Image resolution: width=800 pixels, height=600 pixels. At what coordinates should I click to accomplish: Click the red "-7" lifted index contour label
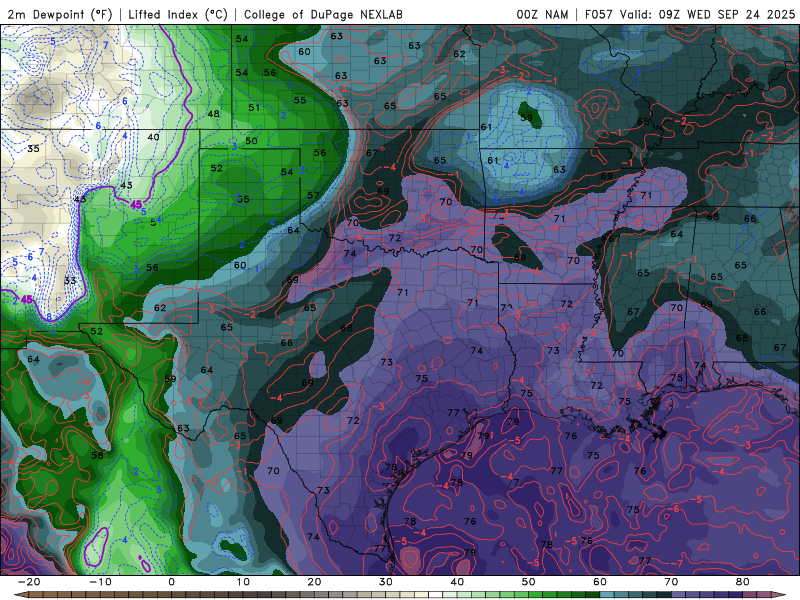679,564
